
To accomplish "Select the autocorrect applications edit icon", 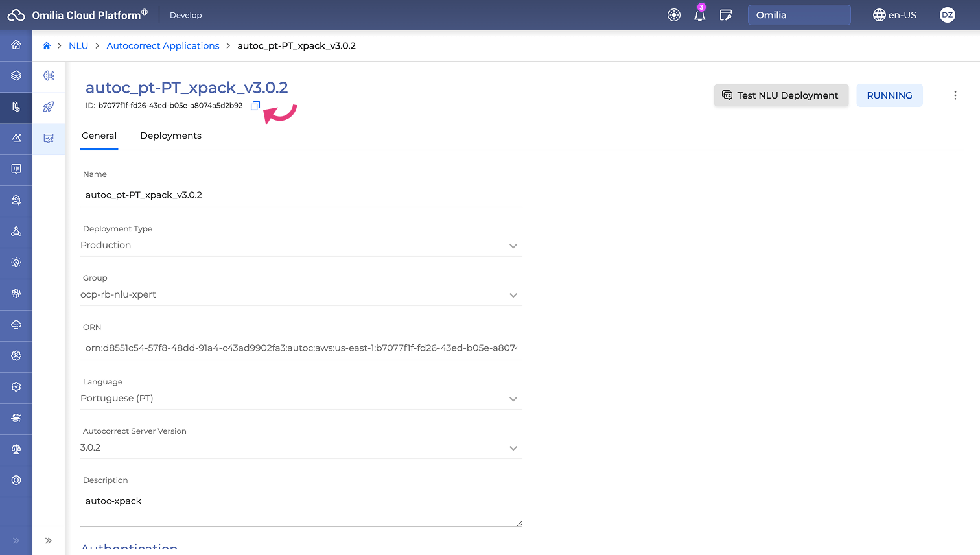I will [x=49, y=138].
